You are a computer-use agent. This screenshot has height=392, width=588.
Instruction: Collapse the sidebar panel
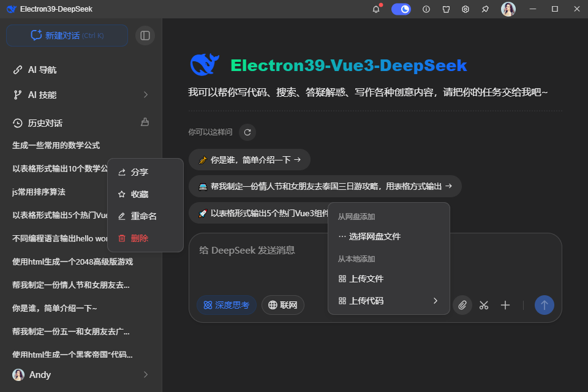(145, 36)
